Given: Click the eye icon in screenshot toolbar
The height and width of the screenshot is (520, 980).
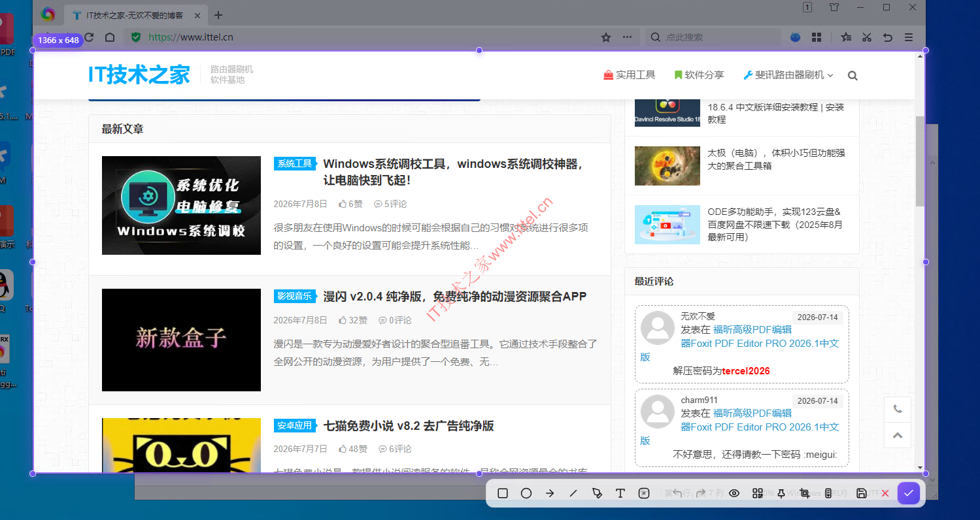Looking at the screenshot, I should point(734,493).
